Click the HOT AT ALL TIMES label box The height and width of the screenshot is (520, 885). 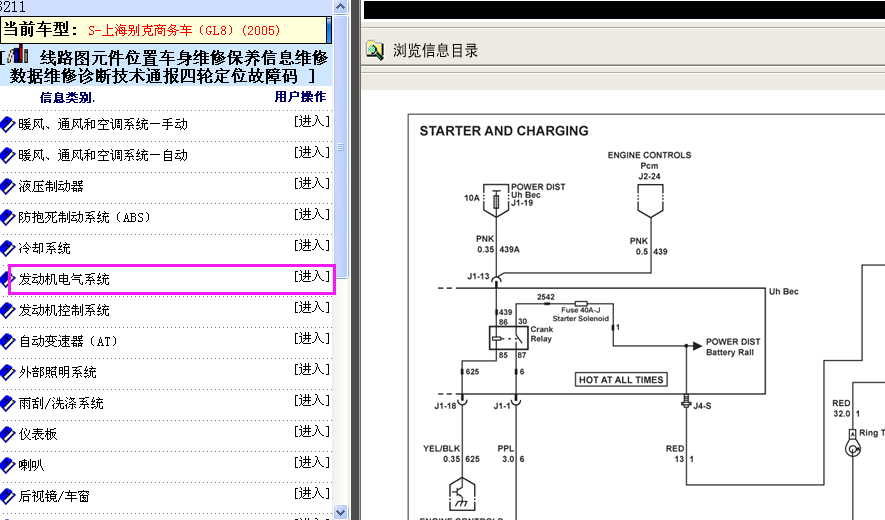pyautogui.click(x=621, y=379)
